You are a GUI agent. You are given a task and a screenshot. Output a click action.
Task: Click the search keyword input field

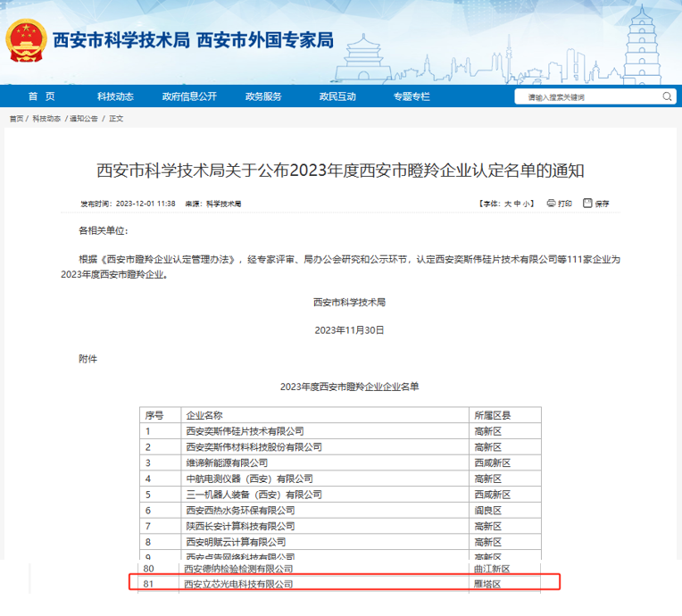tap(589, 96)
